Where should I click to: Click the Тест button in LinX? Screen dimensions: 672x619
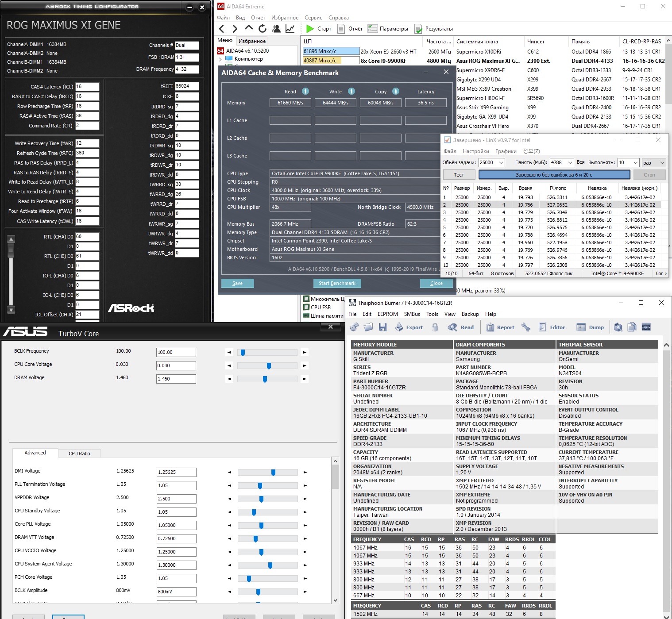459,175
